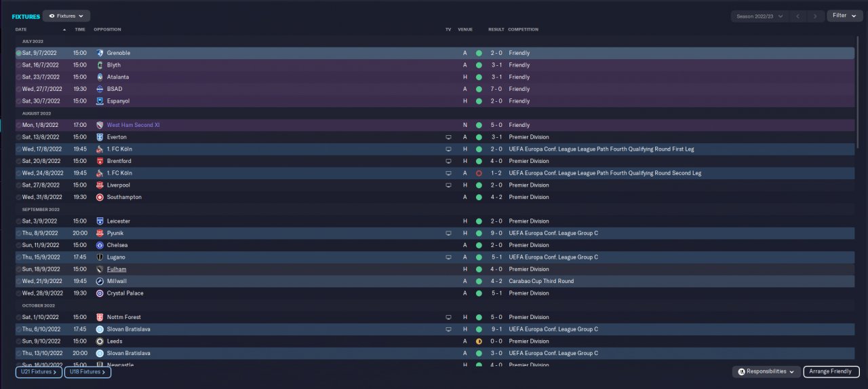Toggle the selected Grenoble fixture checkmark
This screenshot has width=868, height=389.
coord(18,53)
